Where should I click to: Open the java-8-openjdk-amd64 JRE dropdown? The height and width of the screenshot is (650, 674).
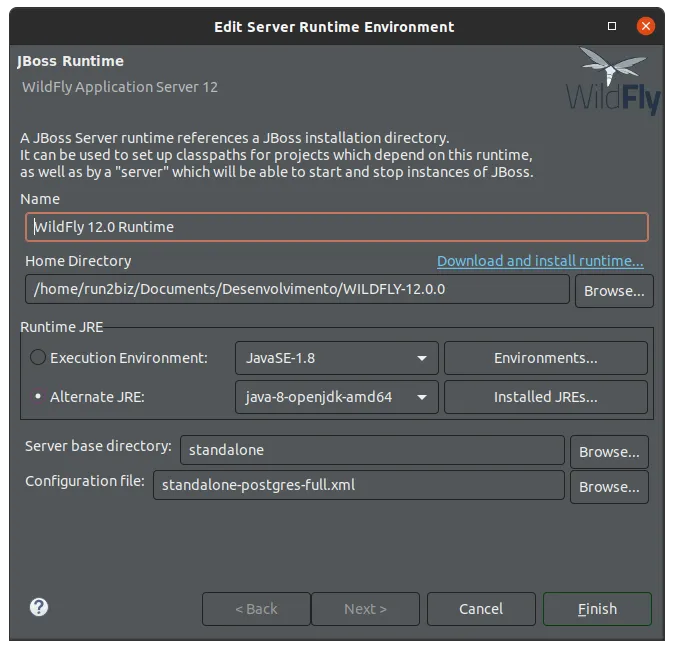click(x=337, y=396)
